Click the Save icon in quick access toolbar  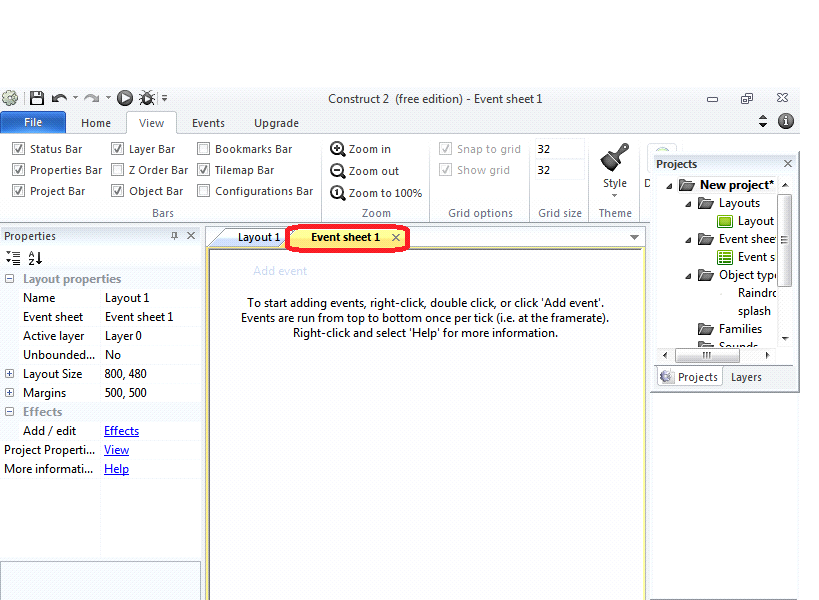37,98
